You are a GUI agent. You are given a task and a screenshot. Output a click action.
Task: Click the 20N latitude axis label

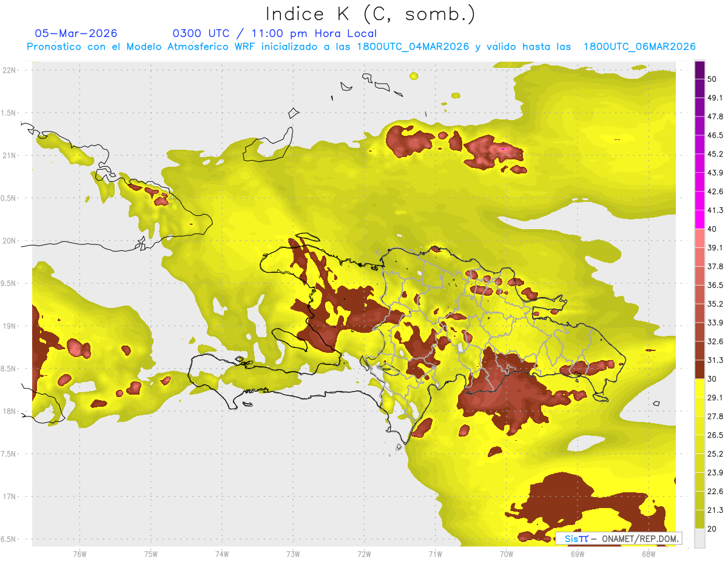10,241
